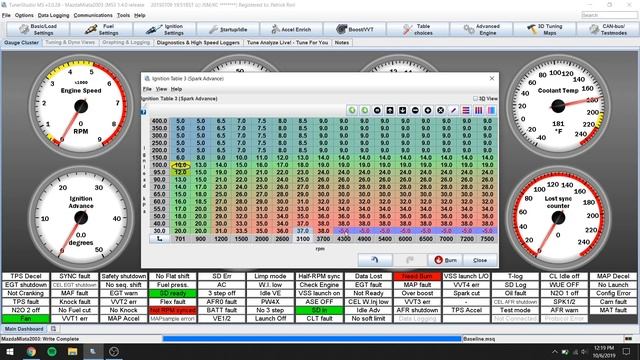Click the diagonal interpolate icon
Viewport: 640px width, 360px height.
click(453, 110)
